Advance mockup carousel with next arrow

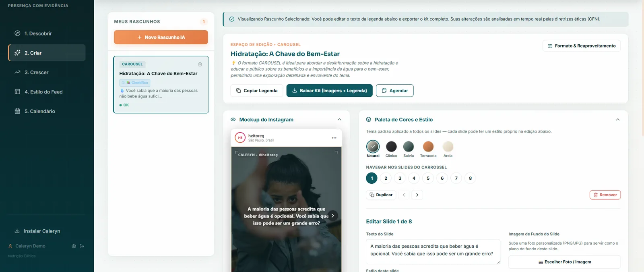click(332, 216)
